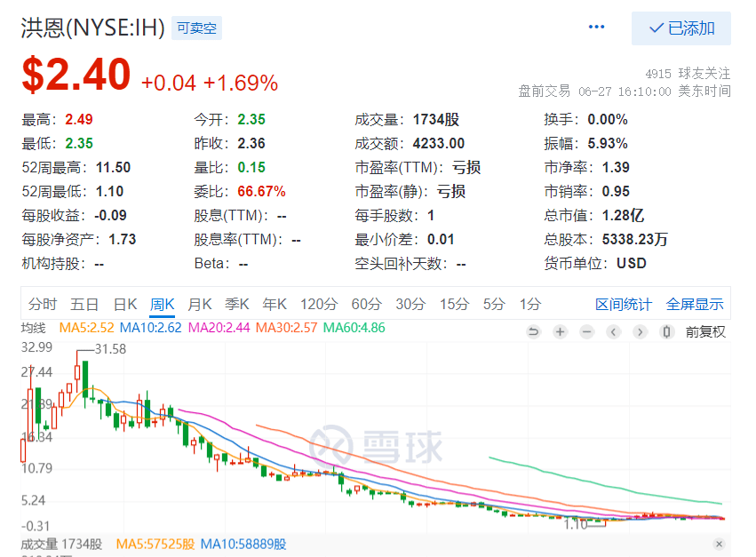Click the 可卖空 short-selling tag
This screenshot has height=557, width=756.
(x=196, y=28)
